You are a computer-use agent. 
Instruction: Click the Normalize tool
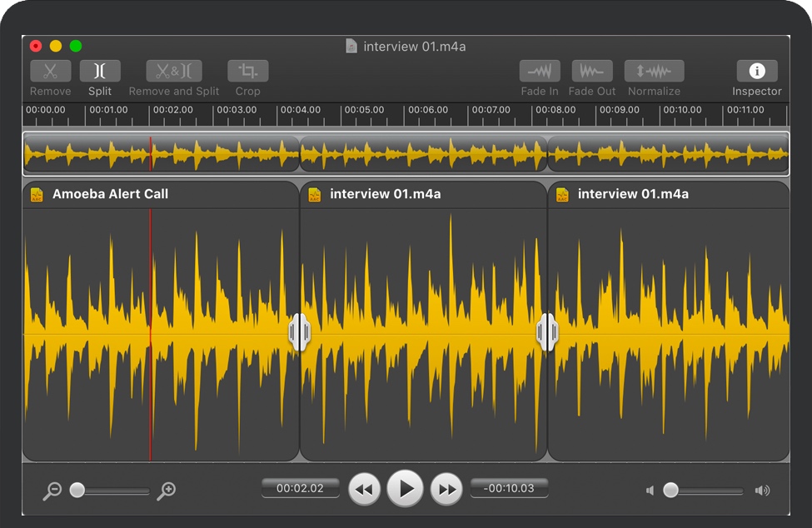pyautogui.click(x=654, y=72)
